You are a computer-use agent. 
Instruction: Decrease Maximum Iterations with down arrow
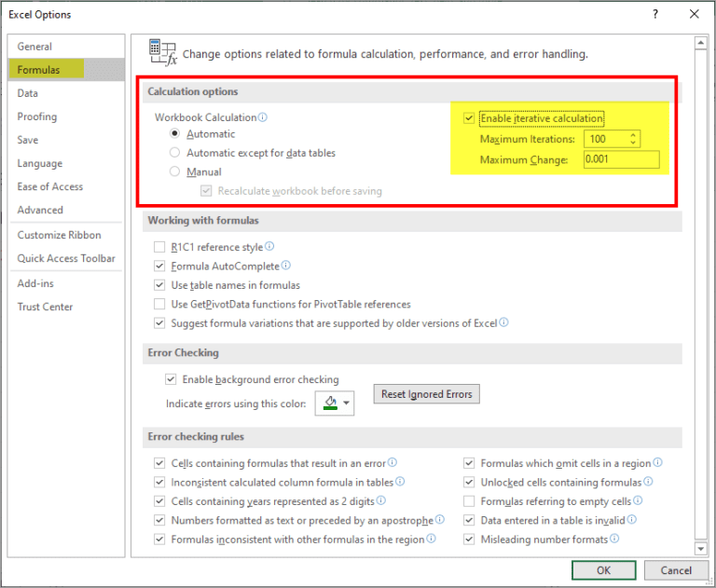tap(633, 143)
